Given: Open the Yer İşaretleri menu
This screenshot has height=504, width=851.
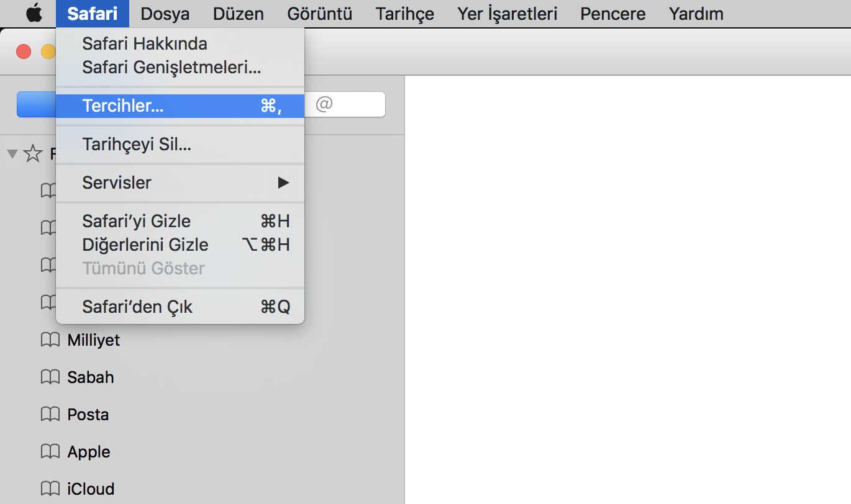Looking at the screenshot, I should [x=507, y=13].
